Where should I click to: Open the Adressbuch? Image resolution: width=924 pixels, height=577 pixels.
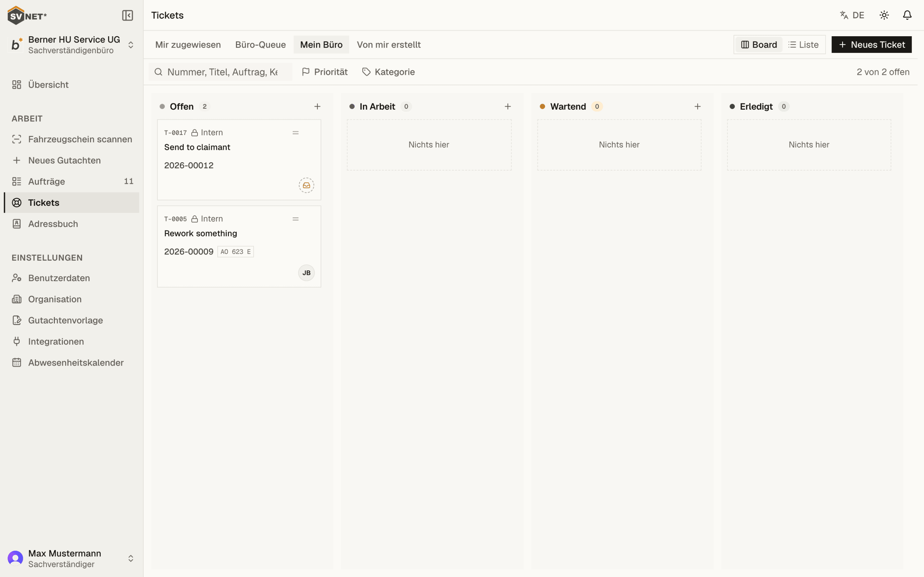(x=72, y=224)
